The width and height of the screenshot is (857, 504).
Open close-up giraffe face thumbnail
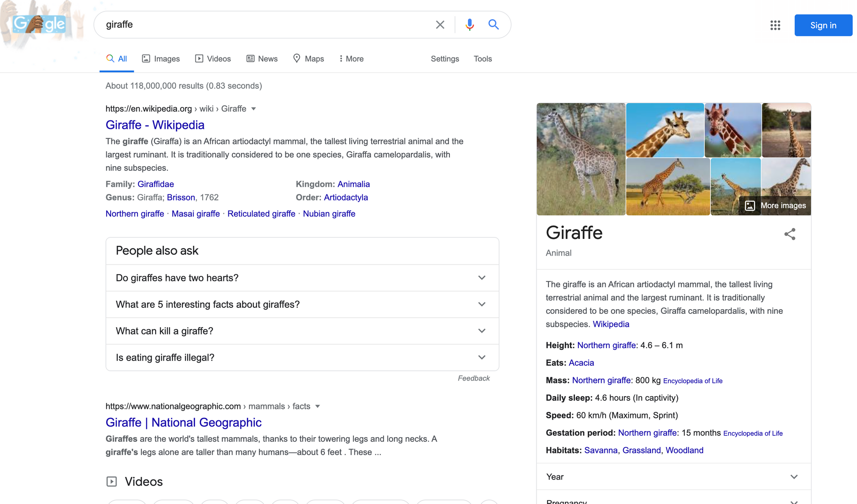point(733,130)
